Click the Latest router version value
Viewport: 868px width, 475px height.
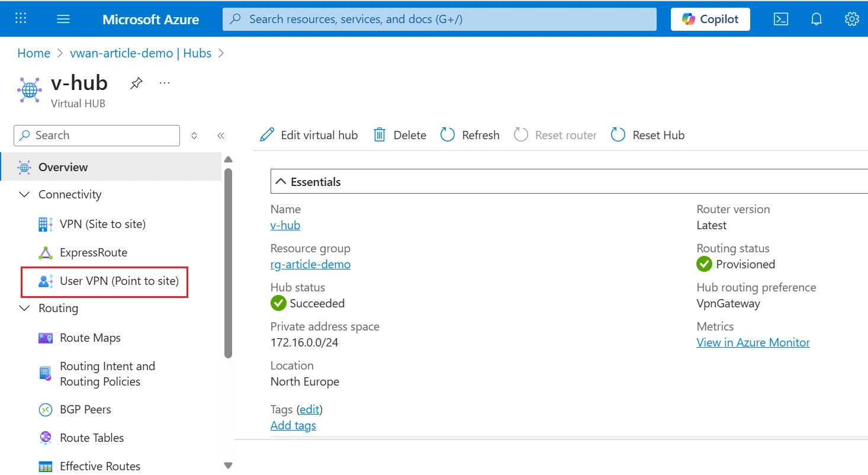[712, 225]
